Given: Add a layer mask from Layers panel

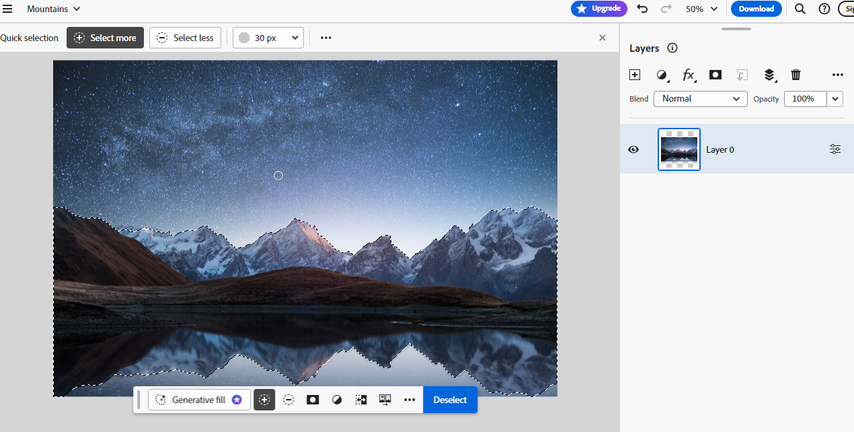Looking at the screenshot, I should tap(715, 75).
